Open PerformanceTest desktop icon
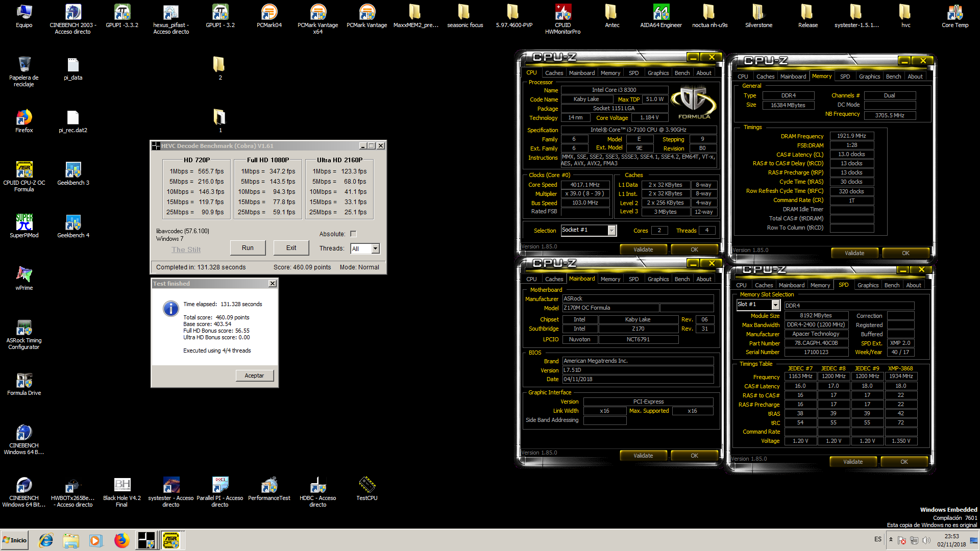 [x=269, y=489]
